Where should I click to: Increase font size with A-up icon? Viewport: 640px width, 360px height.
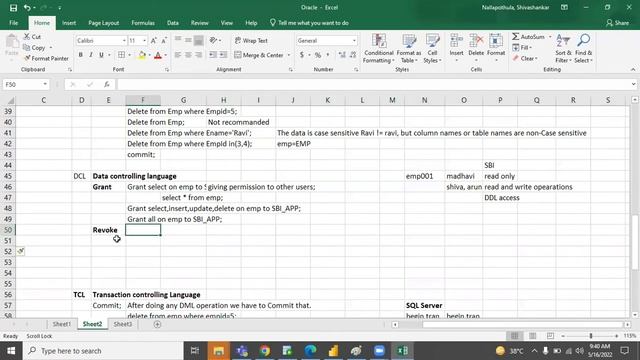point(153,40)
